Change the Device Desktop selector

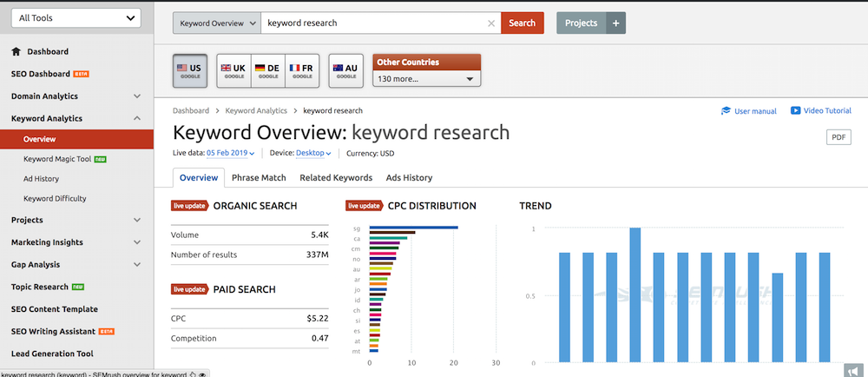pyautogui.click(x=313, y=154)
